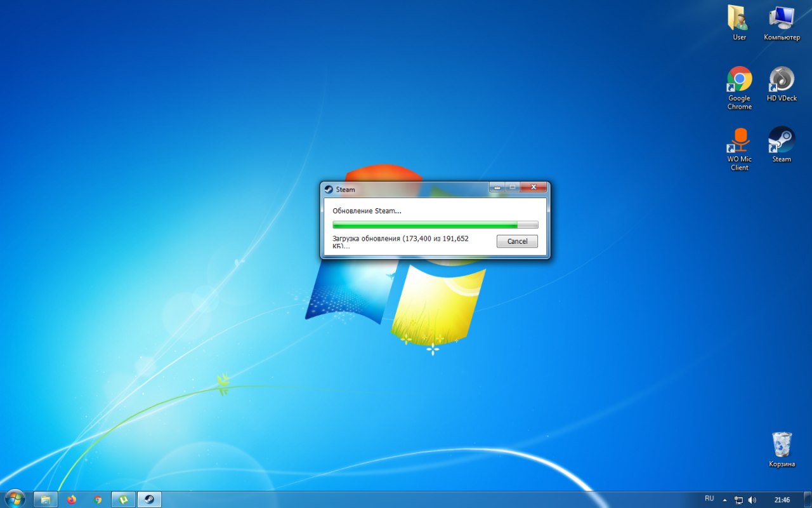
Task: Switch to uTorrent taskbar button
Action: [124, 500]
